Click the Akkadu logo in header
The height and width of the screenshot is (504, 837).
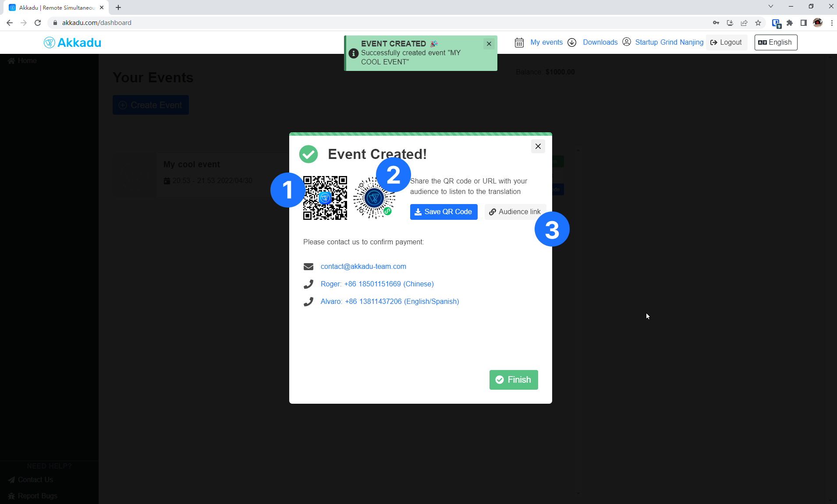pyautogui.click(x=72, y=42)
